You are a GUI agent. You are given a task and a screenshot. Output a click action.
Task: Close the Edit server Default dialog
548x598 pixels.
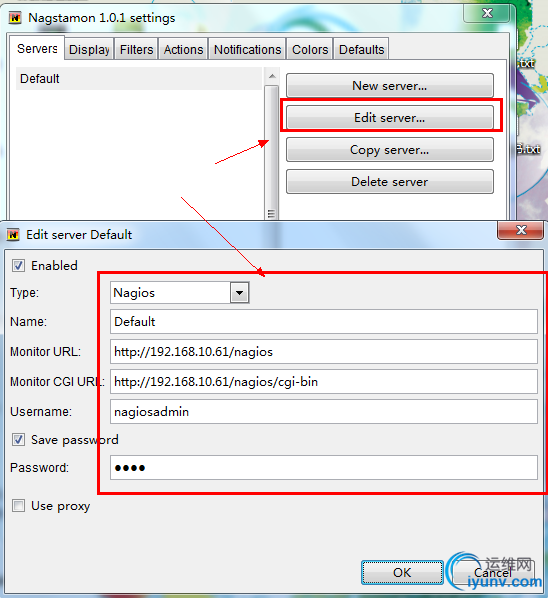pos(521,230)
